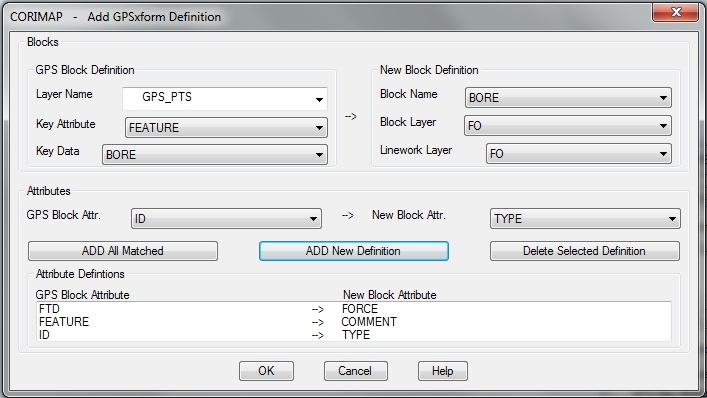Click the ADD All Matched button
Viewport: 707px width, 398px height.
click(x=123, y=251)
